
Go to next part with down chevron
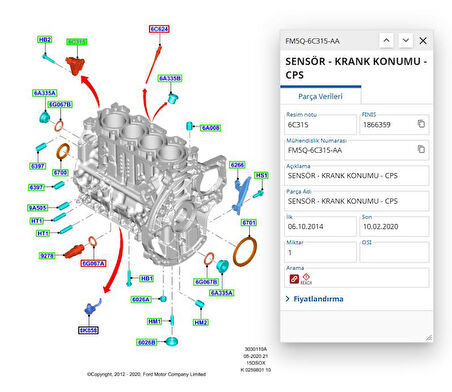[406, 41]
